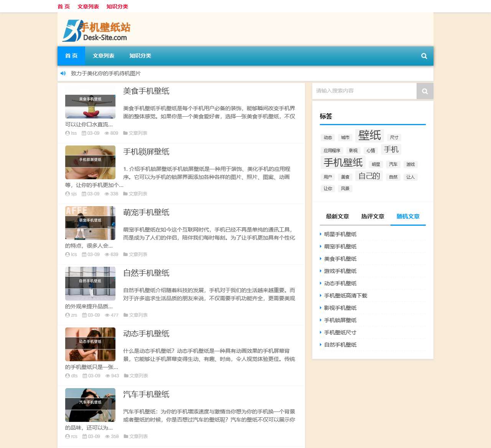The image size is (491, 448).
Task: Click 首页 in the top red link bar
Action: coord(64,7)
